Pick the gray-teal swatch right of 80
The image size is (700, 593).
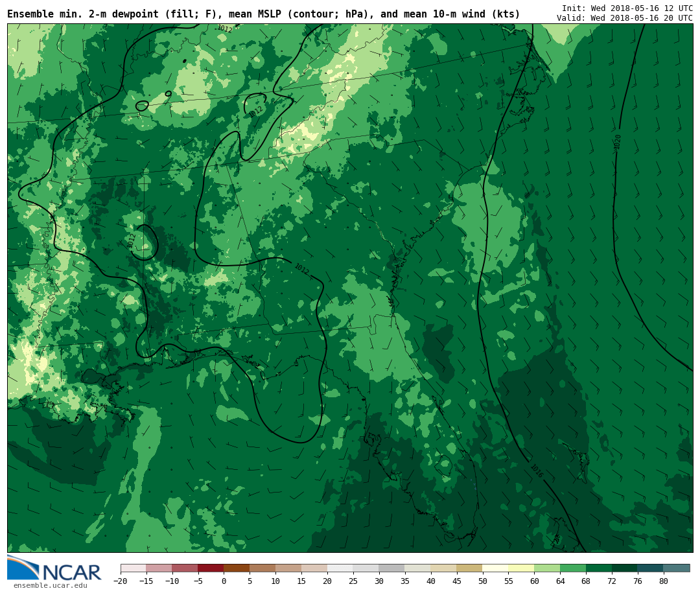pos(677,568)
